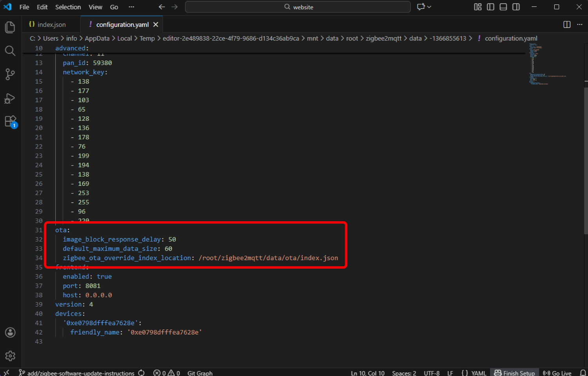Click the website search box in title bar
The image size is (588, 376).
(298, 7)
